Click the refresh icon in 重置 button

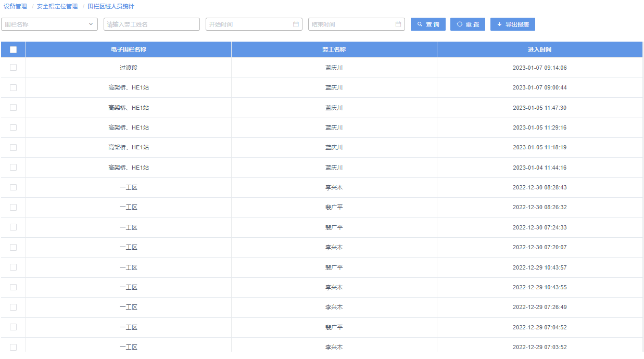click(460, 24)
